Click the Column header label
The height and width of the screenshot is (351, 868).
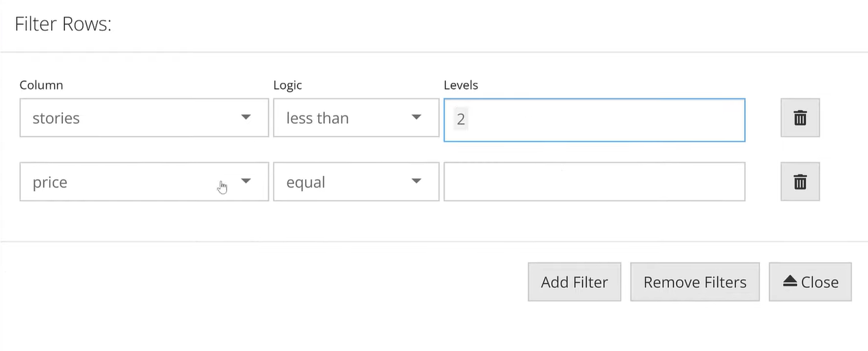(41, 86)
